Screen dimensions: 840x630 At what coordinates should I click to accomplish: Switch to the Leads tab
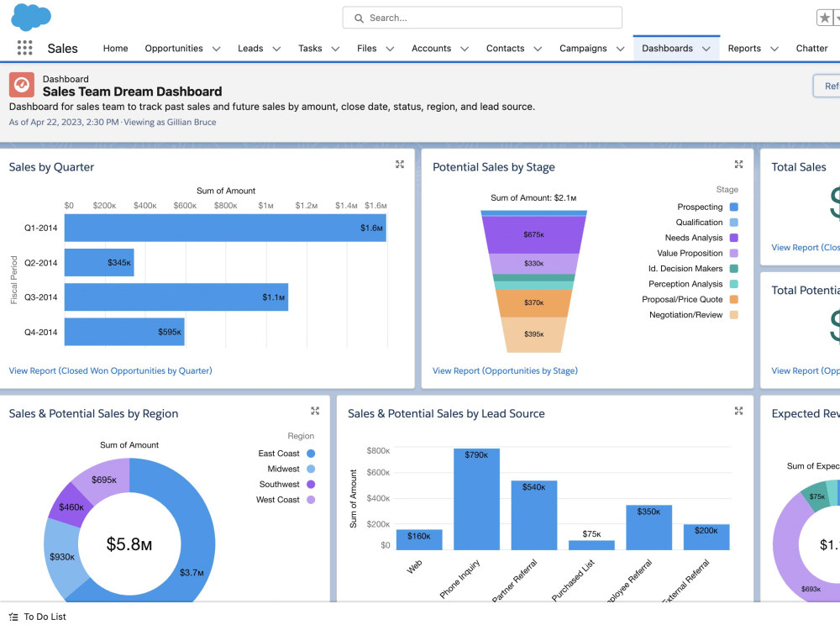click(250, 48)
